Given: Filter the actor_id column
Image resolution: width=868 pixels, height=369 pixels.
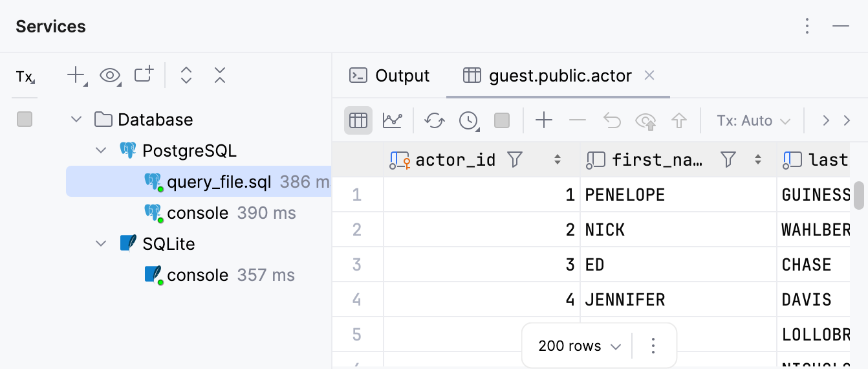Looking at the screenshot, I should [x=515, y=159].
